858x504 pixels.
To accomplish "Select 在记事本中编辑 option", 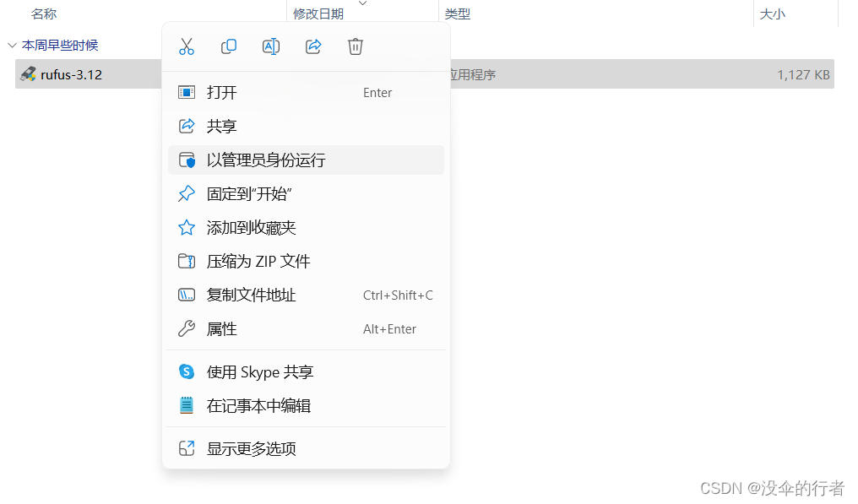I will pos(306,406).
